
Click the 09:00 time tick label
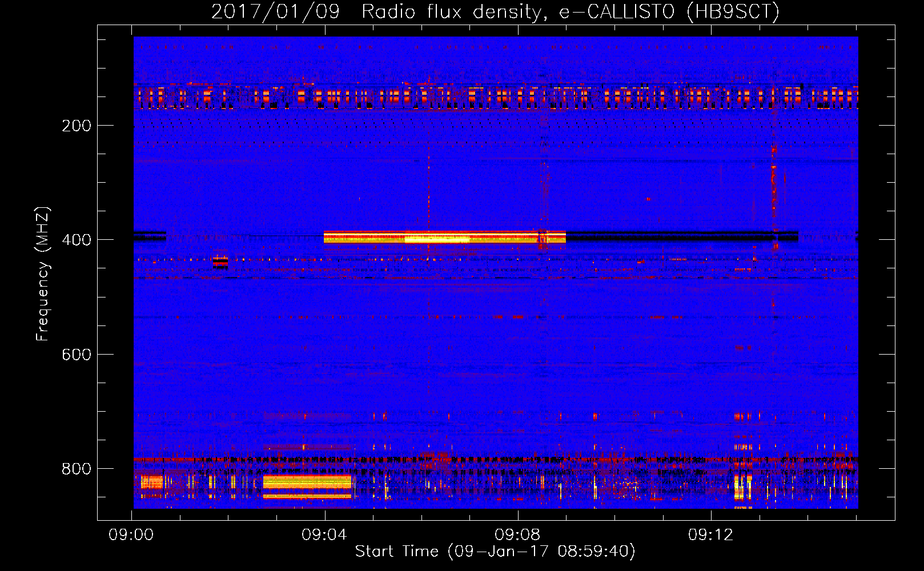131,535
